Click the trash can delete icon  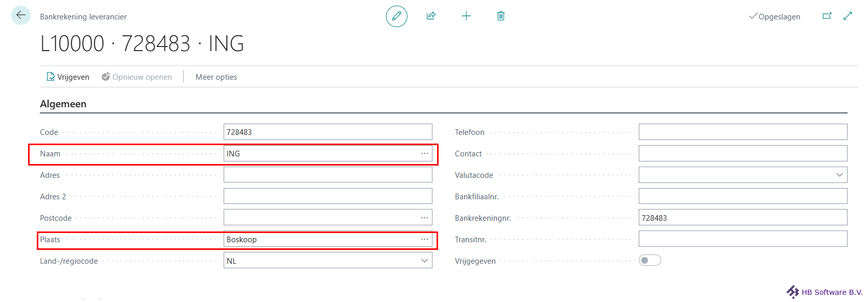(x=501, y=16)
